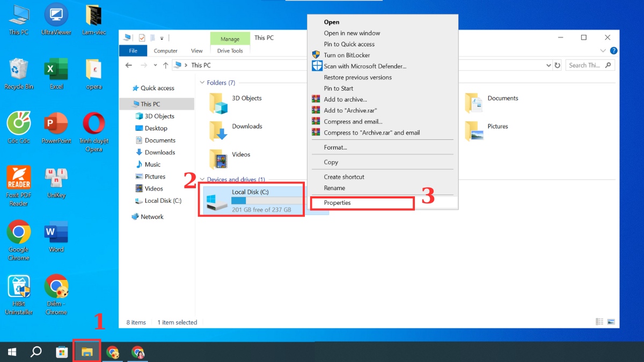Select Local Disk (C:) in navigation pane
The height and width of the screenshot is (362, 644).
tap(158, 201)
